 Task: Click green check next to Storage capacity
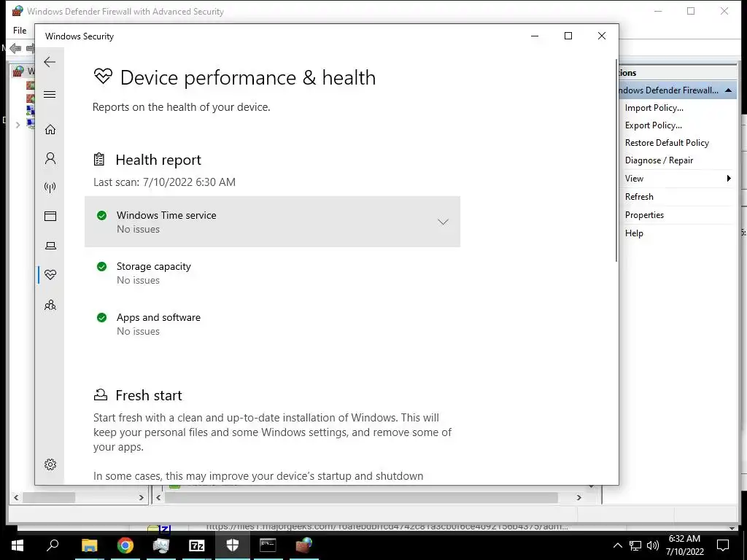coord(101,266)
